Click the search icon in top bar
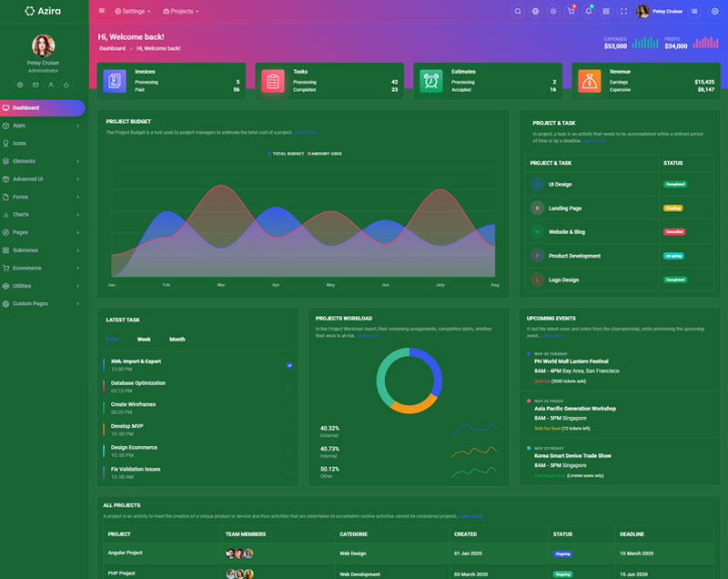The image size is (728, 579). [x=518, y=11]
